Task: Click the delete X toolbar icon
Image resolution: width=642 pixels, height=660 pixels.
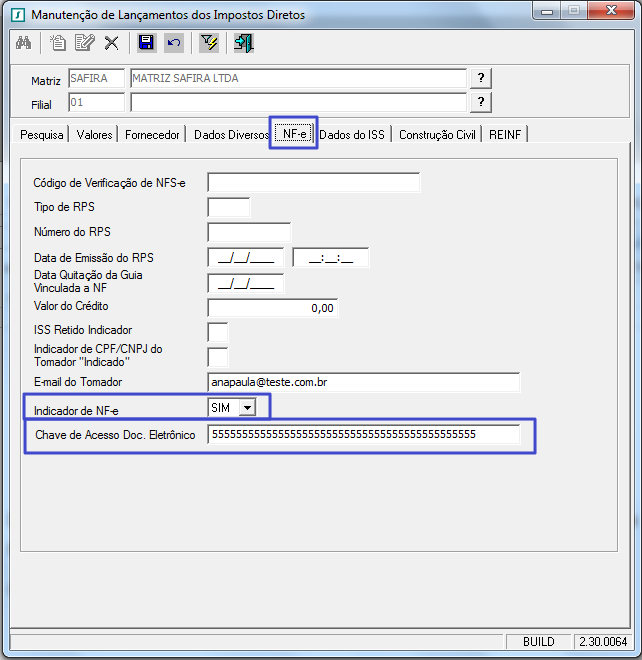Action: pos(111,43)
